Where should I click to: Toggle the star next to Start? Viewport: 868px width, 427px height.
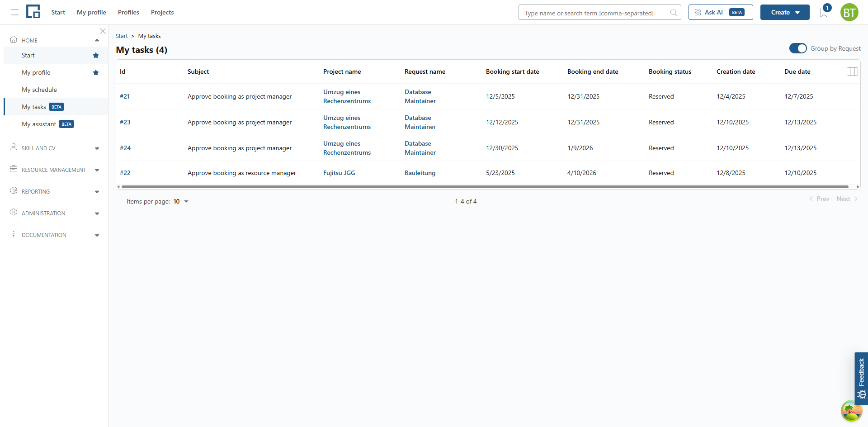(x=96, y=55)
